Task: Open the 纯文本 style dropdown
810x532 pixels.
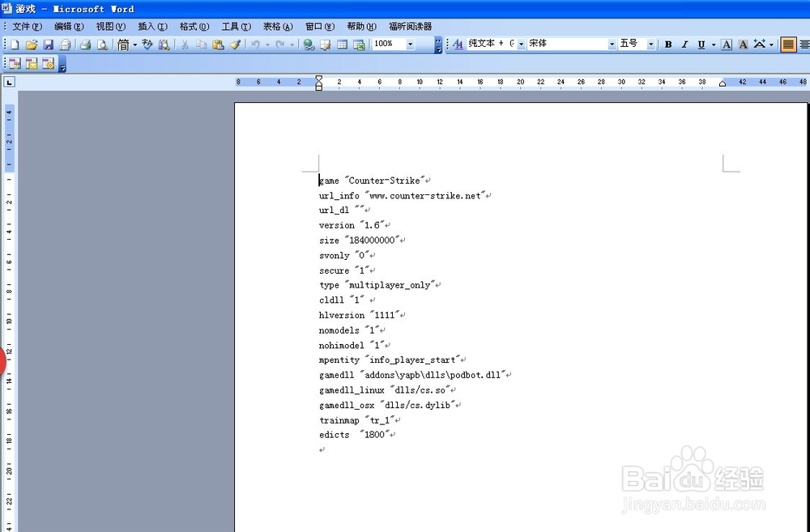Action: click(521, 44)
